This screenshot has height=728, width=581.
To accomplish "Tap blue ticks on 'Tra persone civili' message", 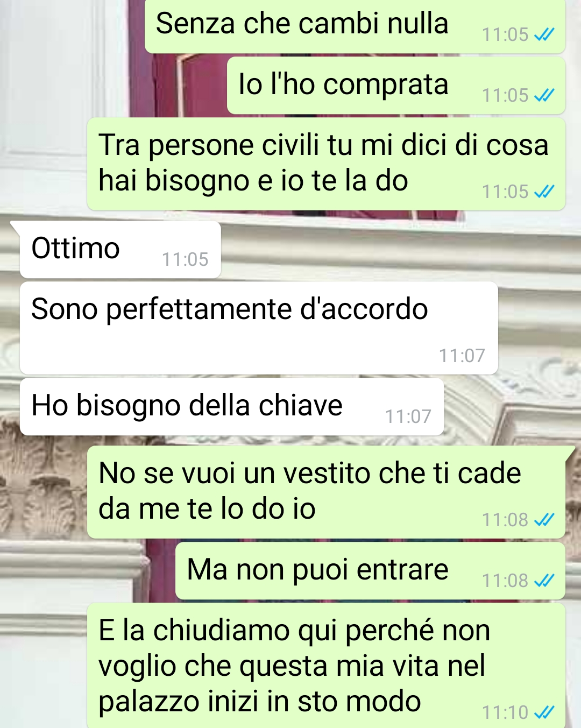I will point(544,192).
